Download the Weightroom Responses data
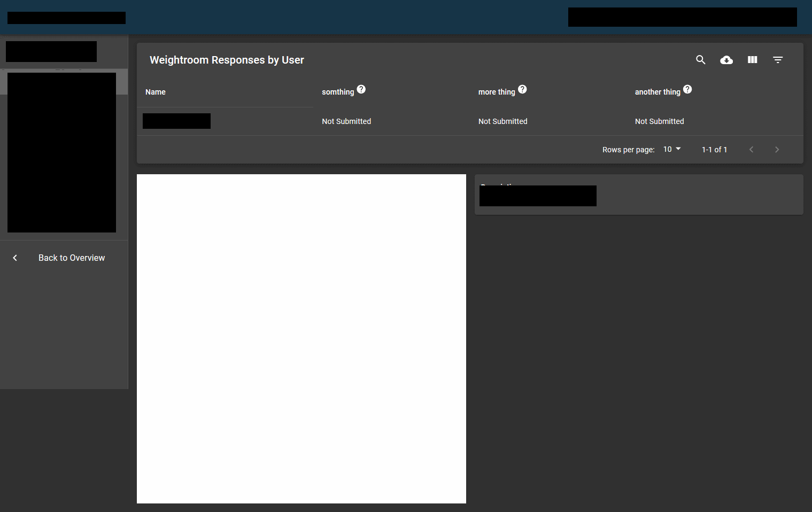The width and height of the screenshot is (812, 512). [726, 60]
